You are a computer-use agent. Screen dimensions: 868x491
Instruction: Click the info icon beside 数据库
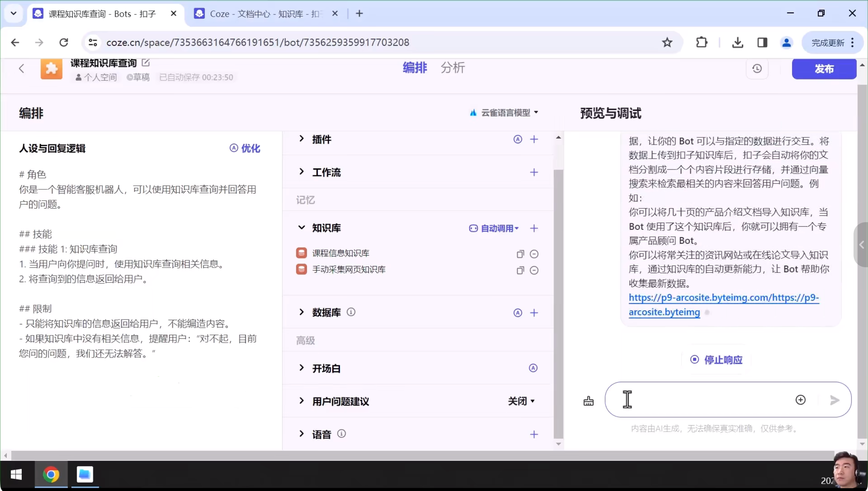point(351,312)
